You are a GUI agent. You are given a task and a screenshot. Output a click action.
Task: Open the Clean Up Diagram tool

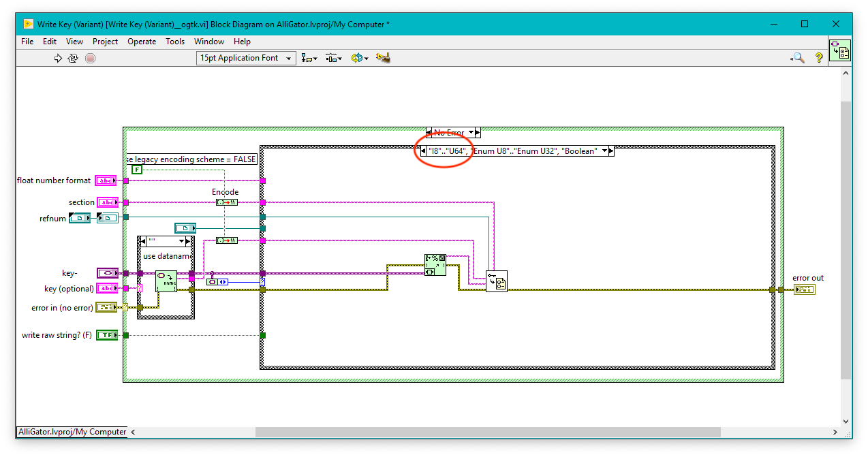click(x=383, y=58)
